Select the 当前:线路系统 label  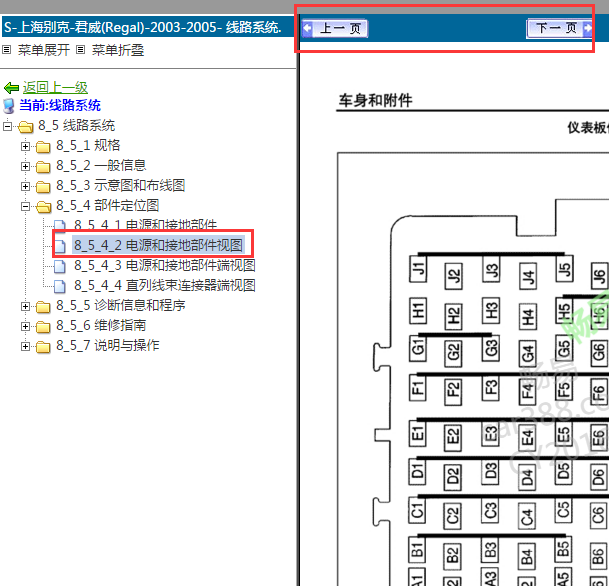[60, 105]
